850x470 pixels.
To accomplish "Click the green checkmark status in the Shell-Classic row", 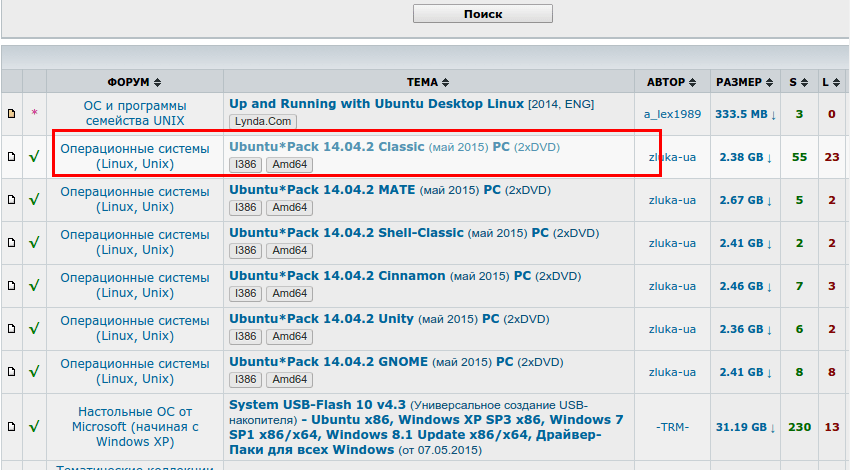I will point(34,242).
